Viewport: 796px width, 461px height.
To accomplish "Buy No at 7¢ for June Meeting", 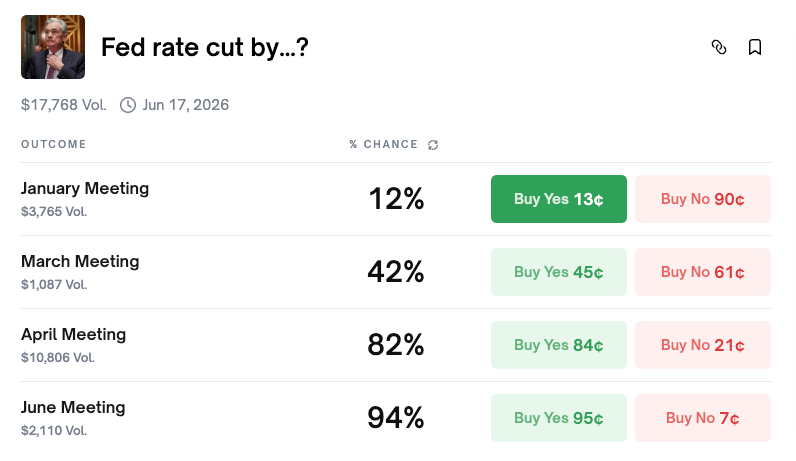I will point(702,418).
